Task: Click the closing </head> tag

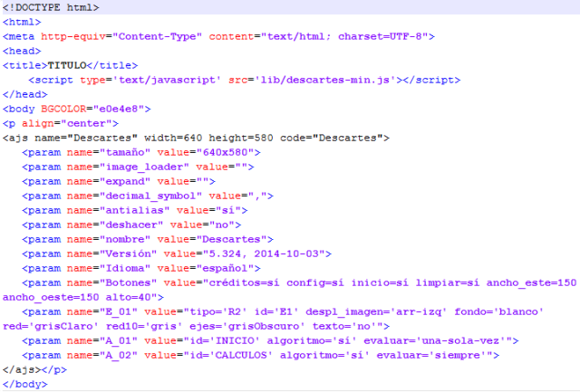Action: point(24,94)
